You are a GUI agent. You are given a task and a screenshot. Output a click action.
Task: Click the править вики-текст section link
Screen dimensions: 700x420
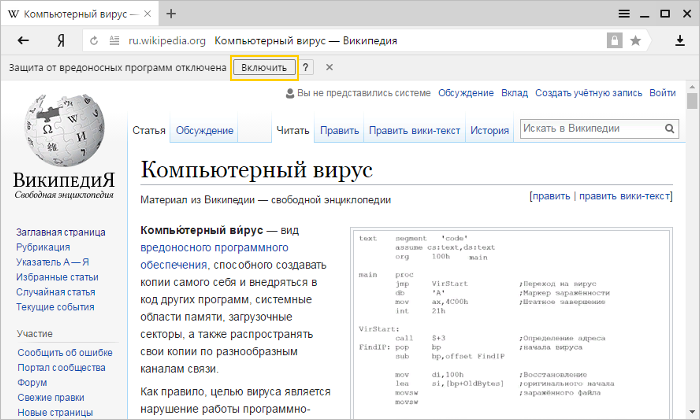[624, 196]
